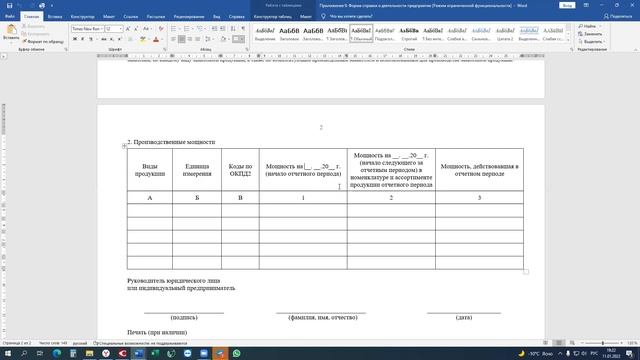The height and width of the screenshot is (360, 640).
Task: Open the line spacing dropdown
Action: point(209,39)
